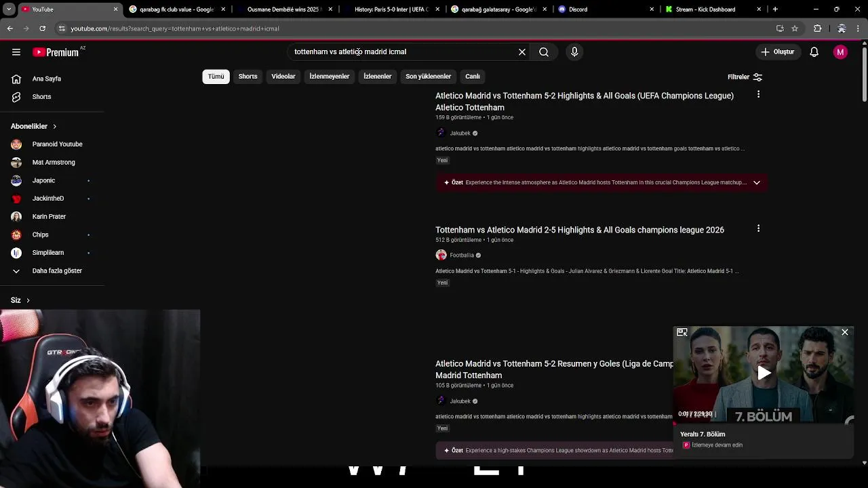868x488 pixels.
Task: Open Simplilearn subscription
Action: [x=49, y=252]
